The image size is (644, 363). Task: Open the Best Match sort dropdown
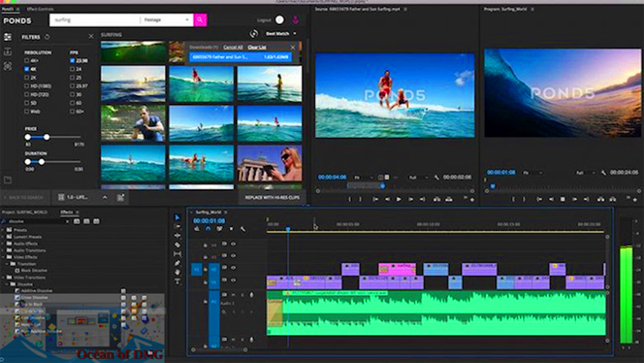click(281, 34)
